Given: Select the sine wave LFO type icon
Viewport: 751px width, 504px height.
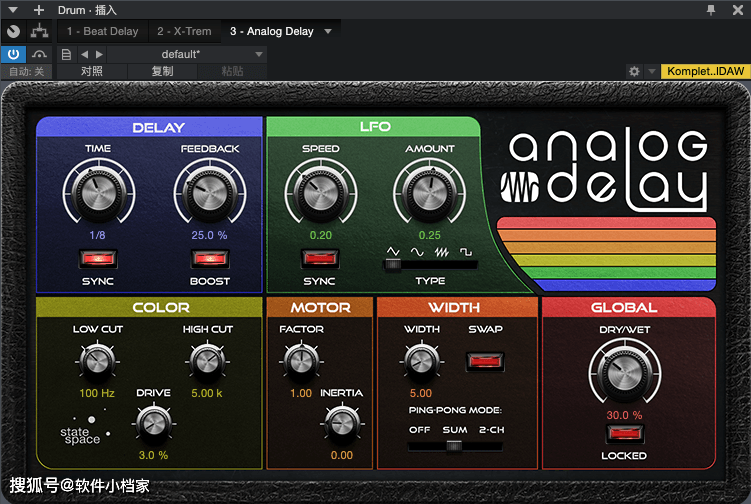Looking at the screenshot, I should point(418,250).
